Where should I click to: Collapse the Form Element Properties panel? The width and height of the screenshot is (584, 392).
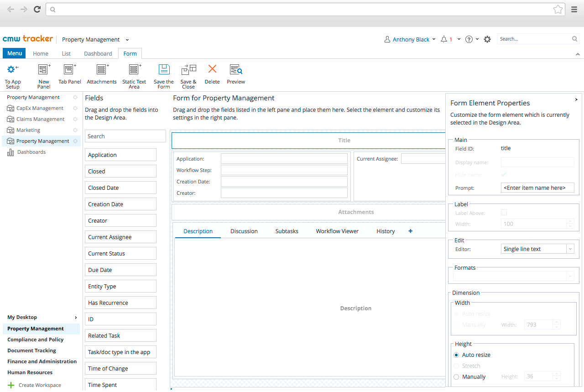pyautogui.click(x=576, y=99)
